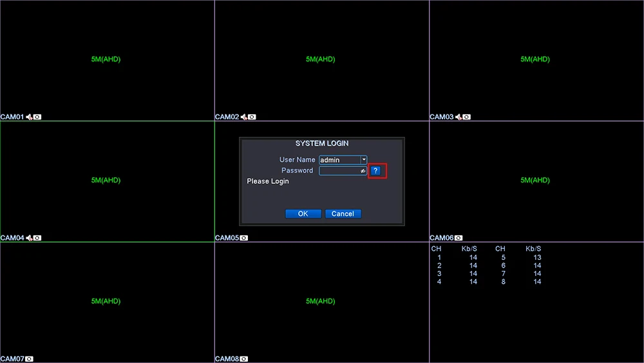Click the SYSTEM LOGIN dialog title
Screen dimensions: 644x363
pos(322,144)
